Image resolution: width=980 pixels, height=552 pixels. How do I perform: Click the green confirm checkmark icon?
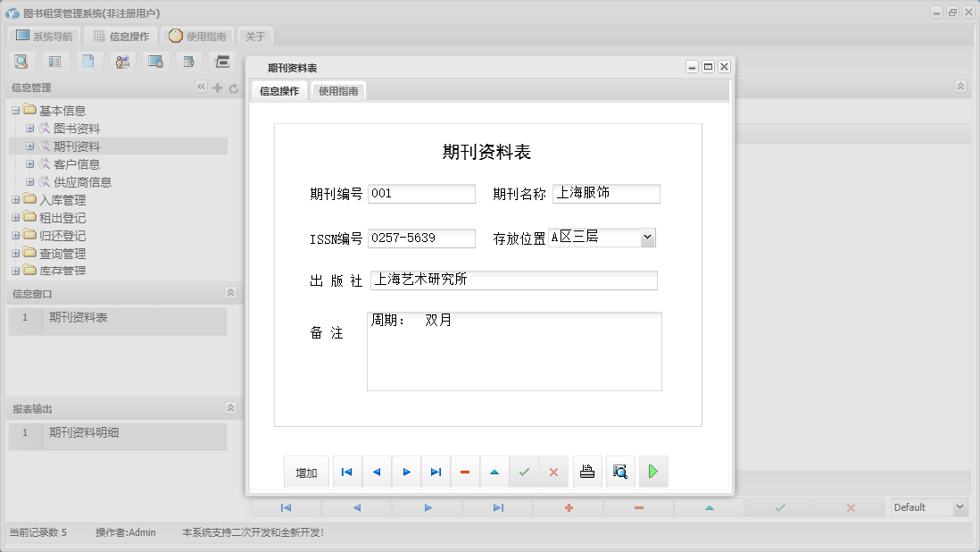(525, 471)
